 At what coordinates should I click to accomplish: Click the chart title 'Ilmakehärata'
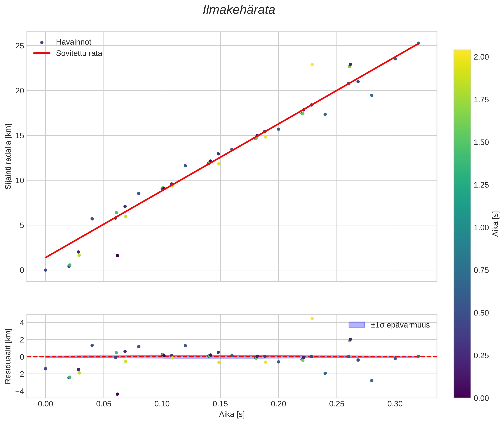click(x=239, y=10)
